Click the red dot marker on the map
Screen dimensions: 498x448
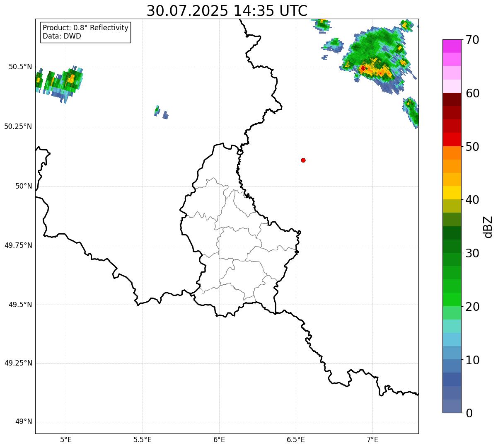click(x=303, y=160)
